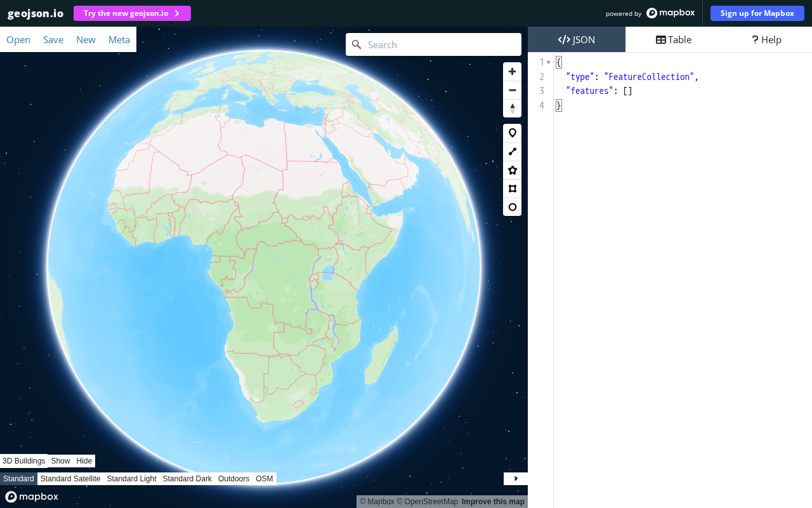The image size is (812, 508).
Task: Click Sign up for Mapbox button
Action: tap(757, 13)
